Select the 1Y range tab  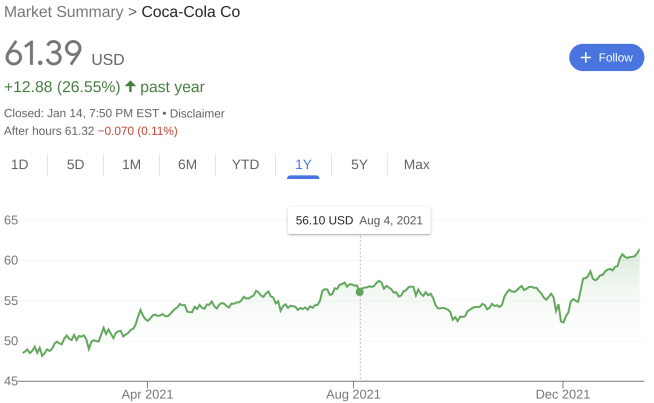[x=303, y=164]
